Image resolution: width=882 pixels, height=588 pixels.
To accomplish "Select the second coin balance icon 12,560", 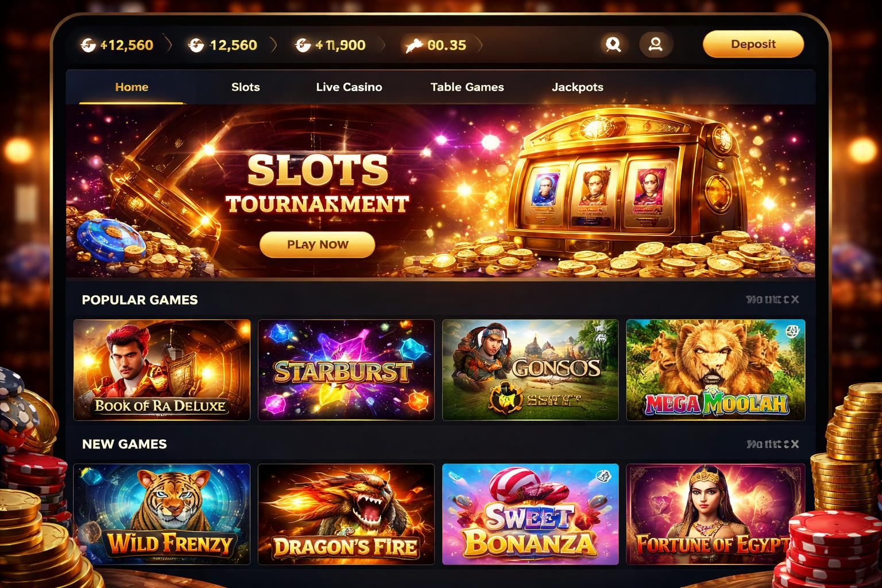I will click(196, 45).
